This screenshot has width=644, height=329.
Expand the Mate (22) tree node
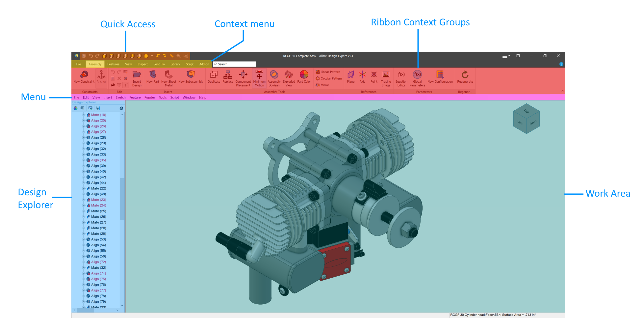(x=84, y=189)
